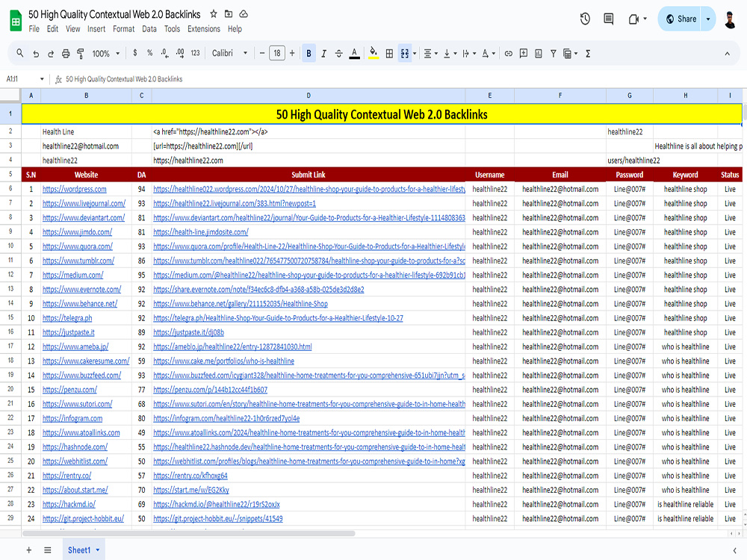The height and width of the screenshot is (560, 747).
Task: Select the yellow title cell
Action: click(x=382, y=114)
